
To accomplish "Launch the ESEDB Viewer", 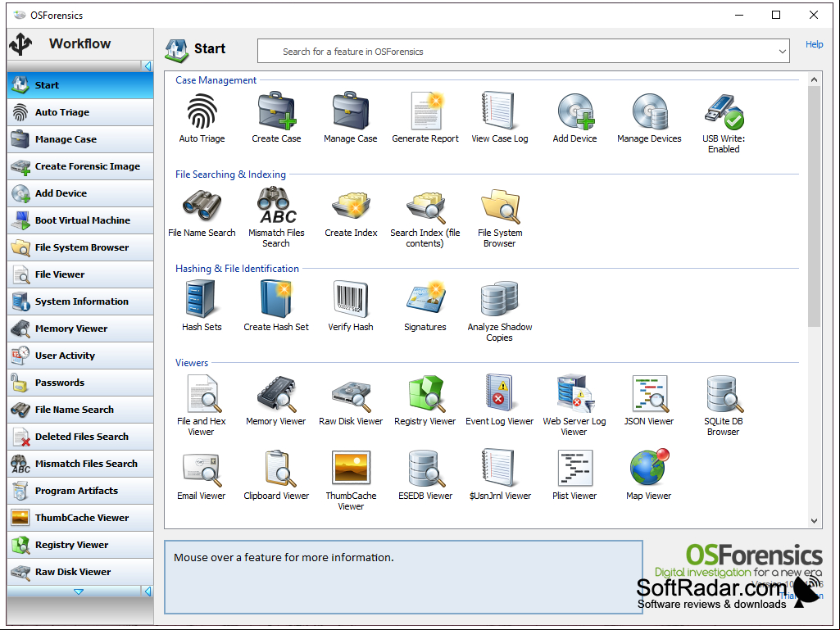I will (x=425, y=476).
